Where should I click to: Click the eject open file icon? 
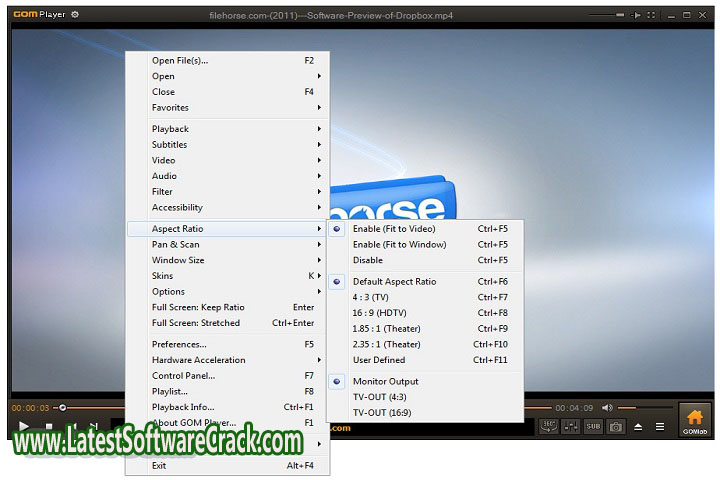[x=639, y=426]
